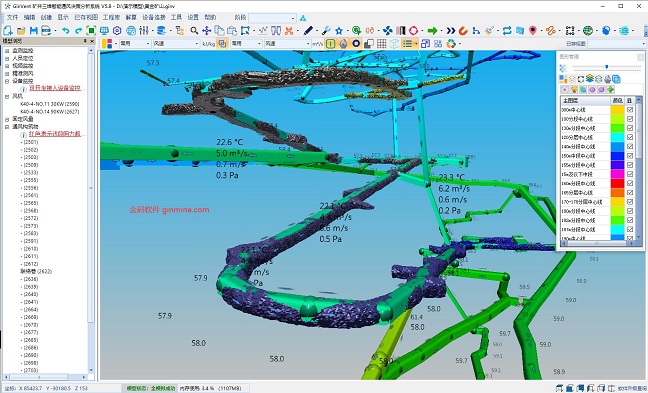Click the blue swatch of 150m layer
648x393 pixels.
coord(617,156)
